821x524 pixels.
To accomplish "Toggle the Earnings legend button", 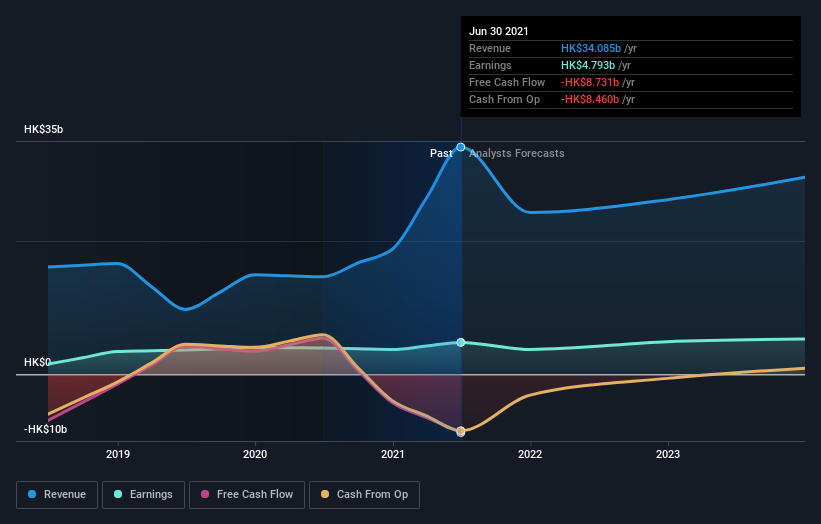I will (143, 495).
